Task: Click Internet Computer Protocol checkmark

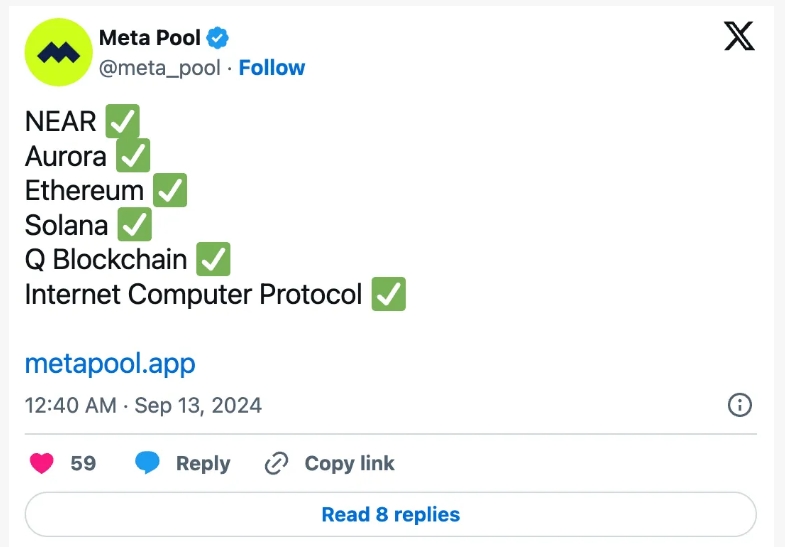Action: pos(388,294)
